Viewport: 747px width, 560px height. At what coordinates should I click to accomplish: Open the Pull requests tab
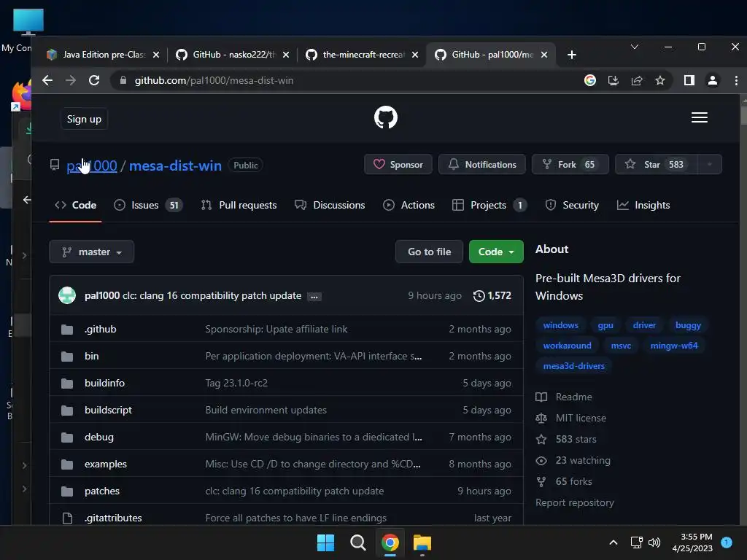tap(239, 205)
